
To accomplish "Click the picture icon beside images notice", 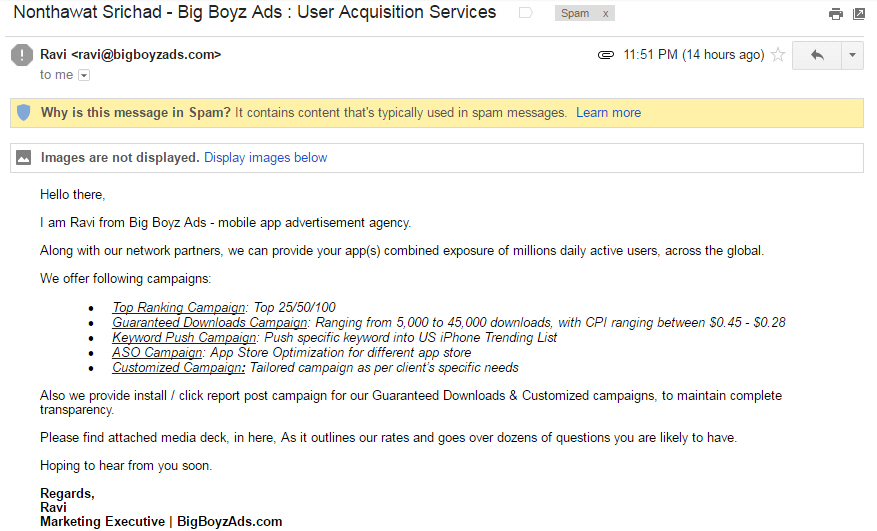I will coord(24,158).
